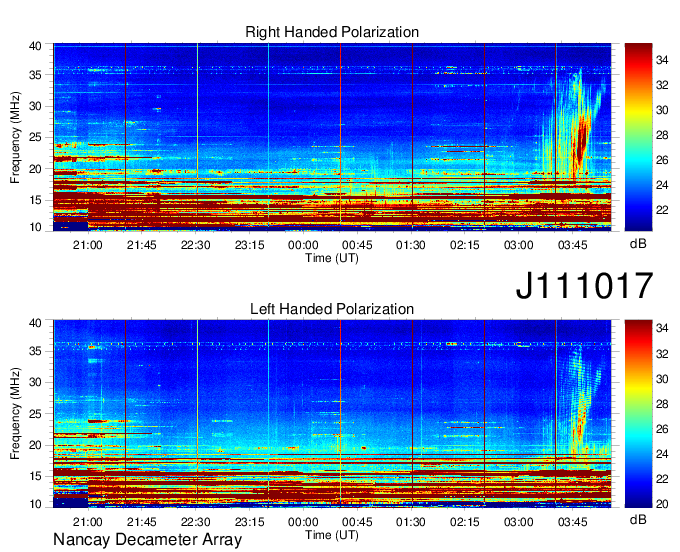The width and height of the screenshot is (680, 552).
Task: Click the Nancay Decameter Array caption
Action: (x=147, y=540)
